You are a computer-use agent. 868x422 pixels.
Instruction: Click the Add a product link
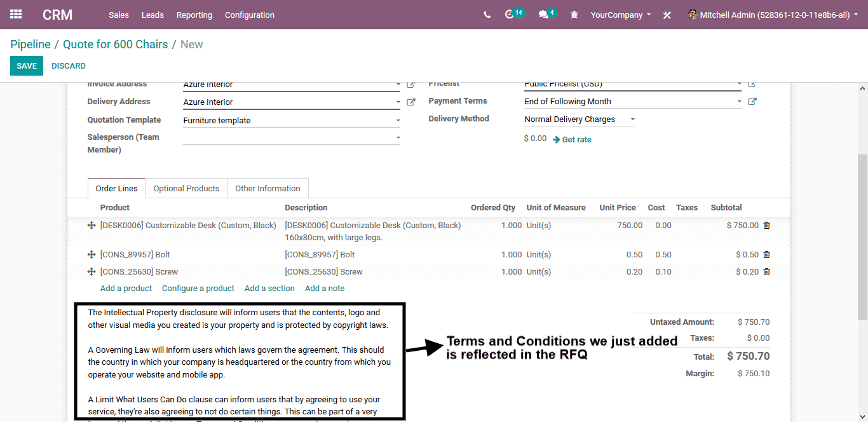pyautogui.click(x=126, y=288)
